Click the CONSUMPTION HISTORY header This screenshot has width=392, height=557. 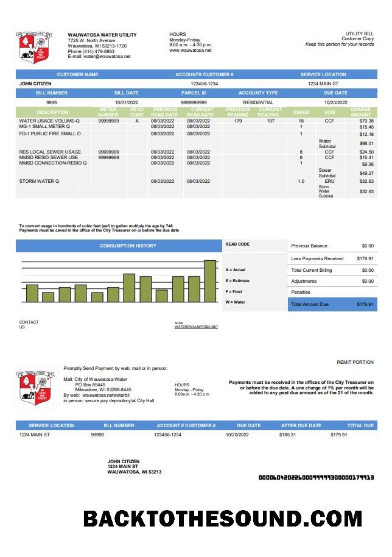(x=128, y=246)
